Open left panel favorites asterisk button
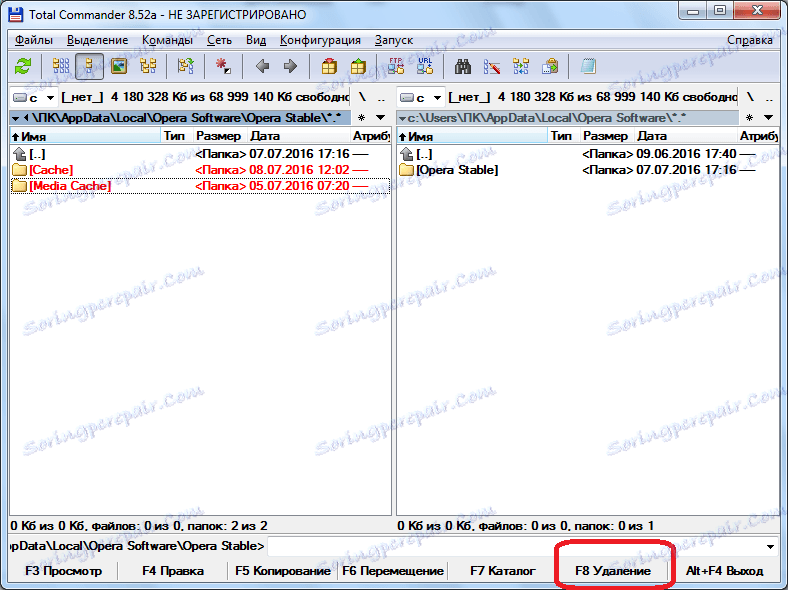 coord(361,118)
